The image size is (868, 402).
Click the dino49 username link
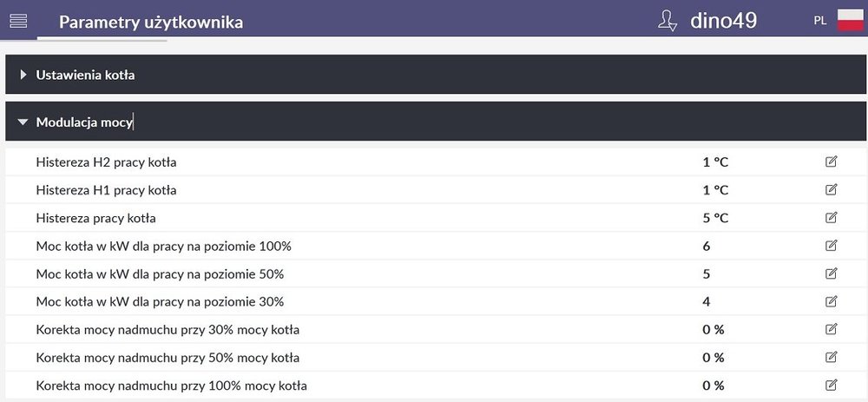click(723, 21)
